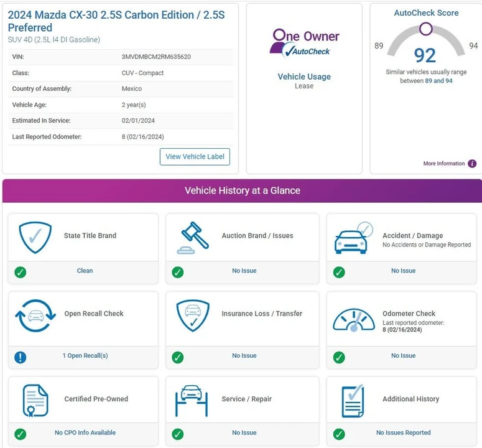Click the Vehicle Age value 2 year(s)
Image resolution: width=482 pixels, height=448 pixels.
point(134,105)
